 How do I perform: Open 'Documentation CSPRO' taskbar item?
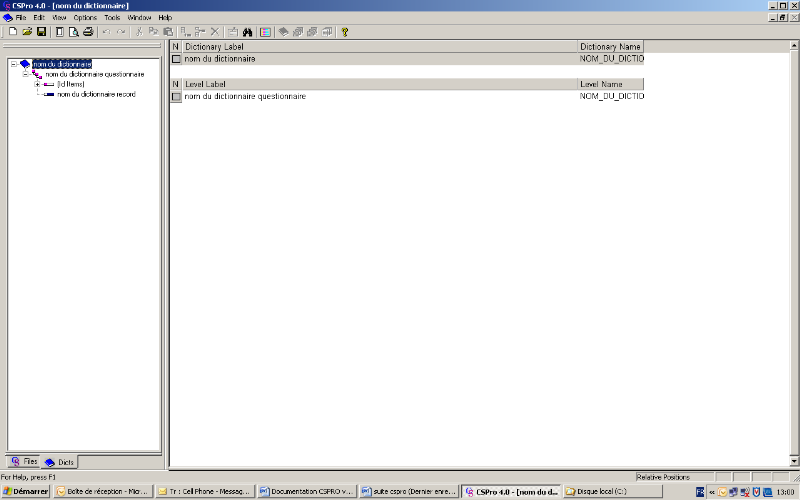pyautogui.click(x=307, y=491)
